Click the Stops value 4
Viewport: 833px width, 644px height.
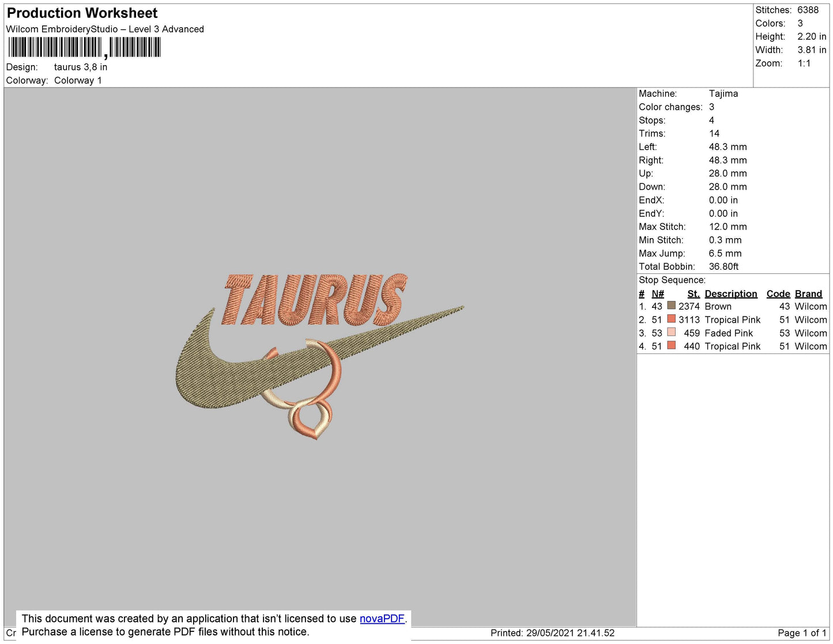711,120
